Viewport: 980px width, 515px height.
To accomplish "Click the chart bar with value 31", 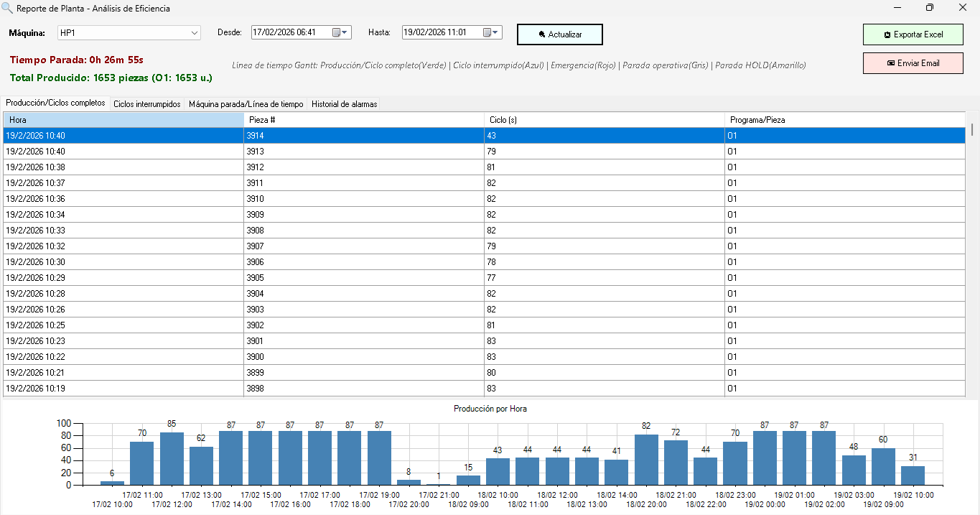I will coord(913,475).
